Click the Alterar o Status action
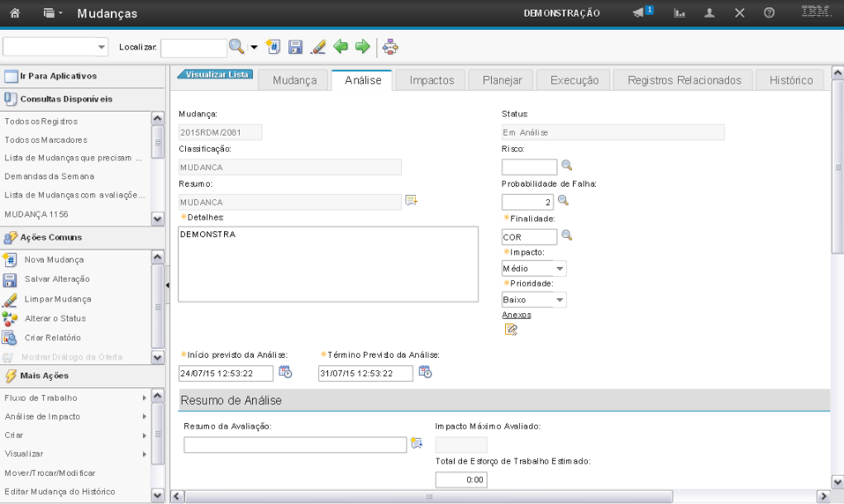This screenshot has height=504, width=844. 55,318
